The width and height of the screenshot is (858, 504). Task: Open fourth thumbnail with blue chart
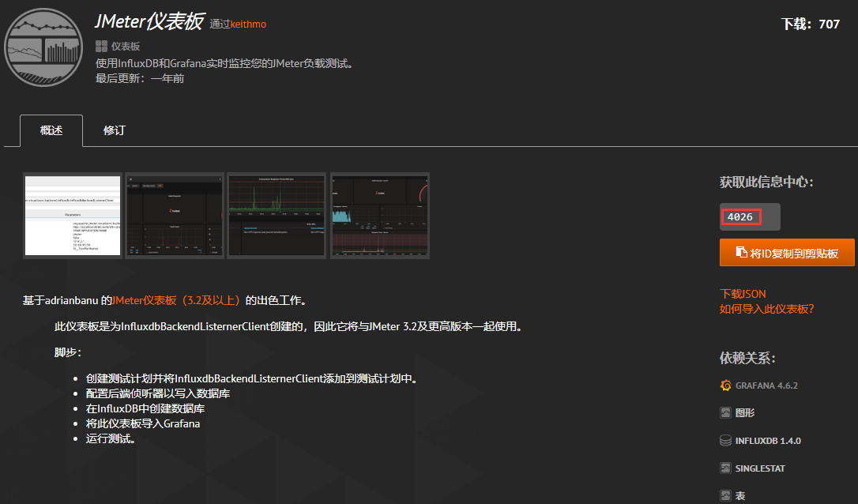(380, 216)
